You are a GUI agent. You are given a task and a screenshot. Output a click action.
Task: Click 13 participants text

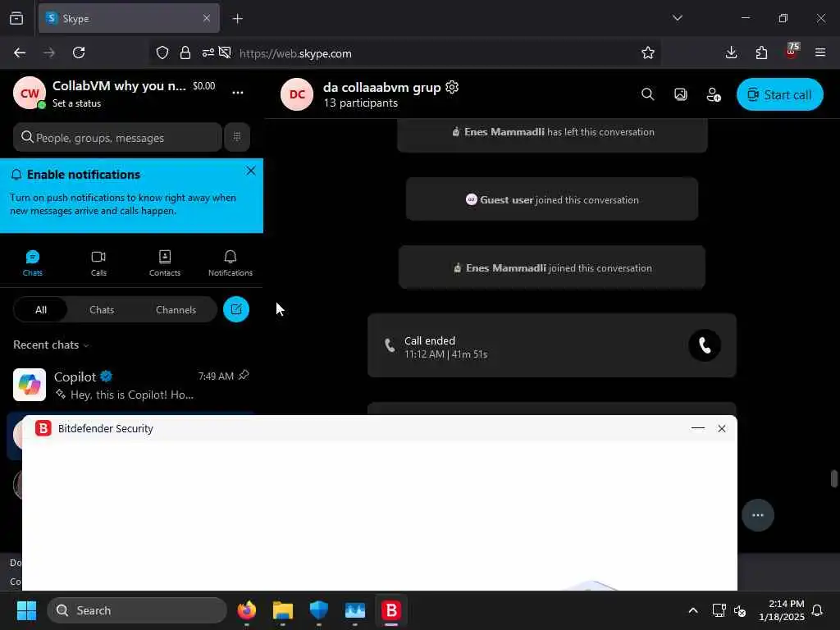361,103
